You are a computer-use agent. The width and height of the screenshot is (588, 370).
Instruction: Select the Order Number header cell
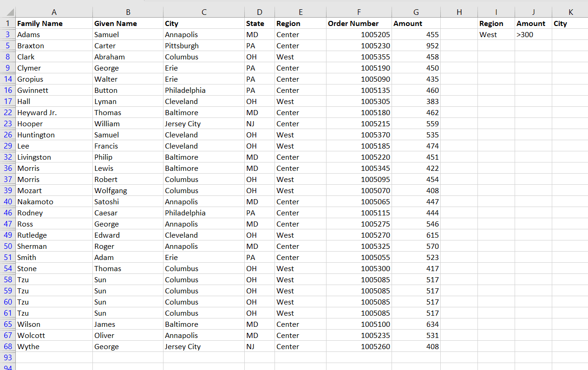(359, 23)
